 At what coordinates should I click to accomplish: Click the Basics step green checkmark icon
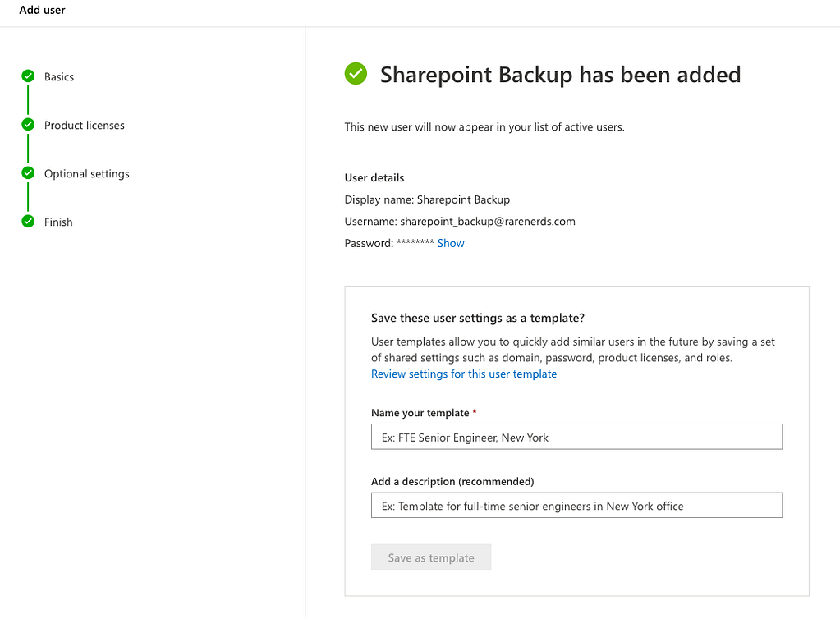point(28,76)
